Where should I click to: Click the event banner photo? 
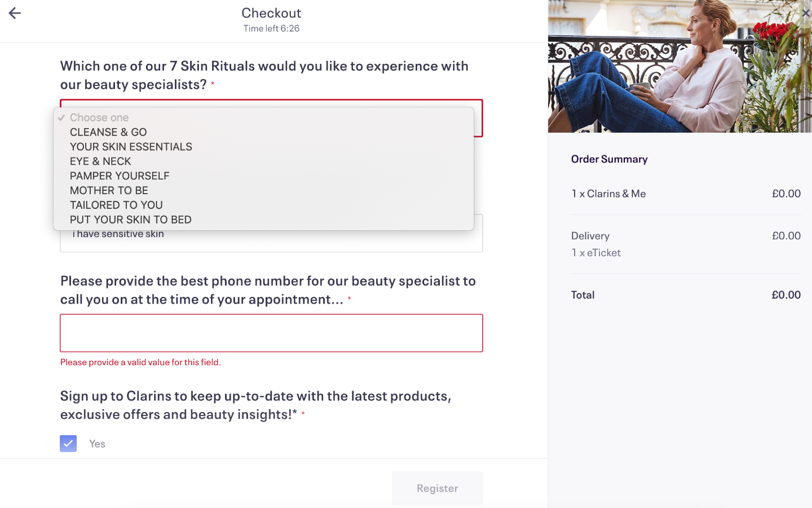(679, 67)
